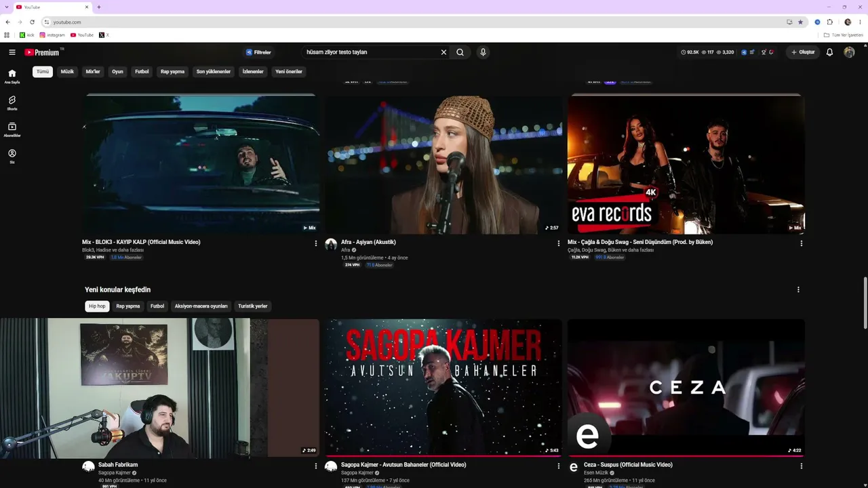The image size is (868, 488).
Task: Select the Futbol chip in top filter bar
Action: point(142,71)
